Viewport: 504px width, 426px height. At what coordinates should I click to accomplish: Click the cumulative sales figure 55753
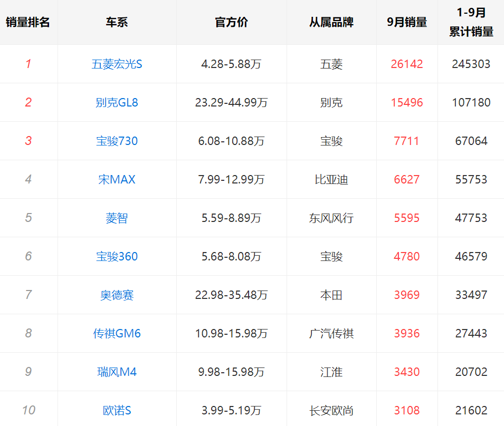(471, 179)
